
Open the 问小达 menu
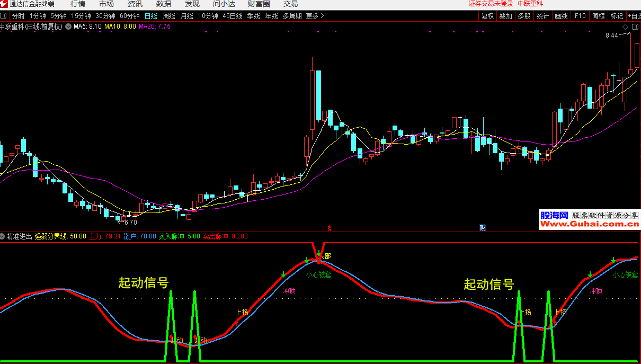coord(224,4)
